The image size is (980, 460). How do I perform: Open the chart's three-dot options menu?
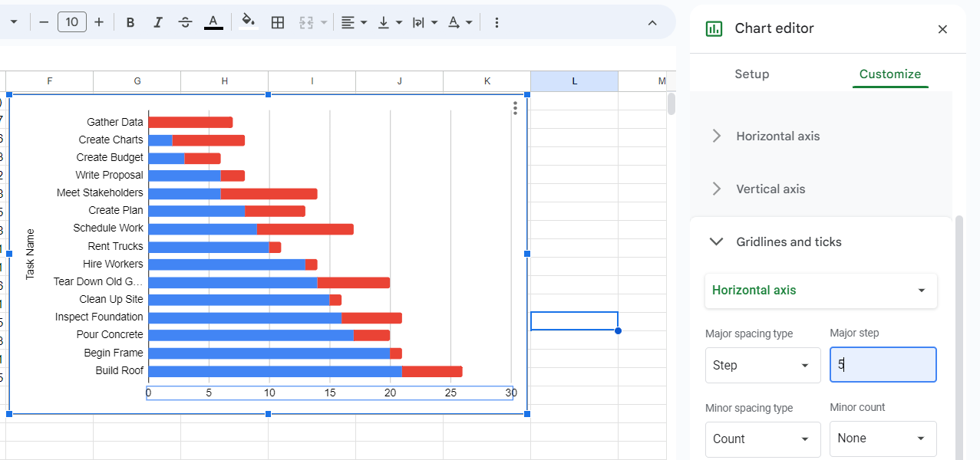pyautogui.click(x=515, y=109)
